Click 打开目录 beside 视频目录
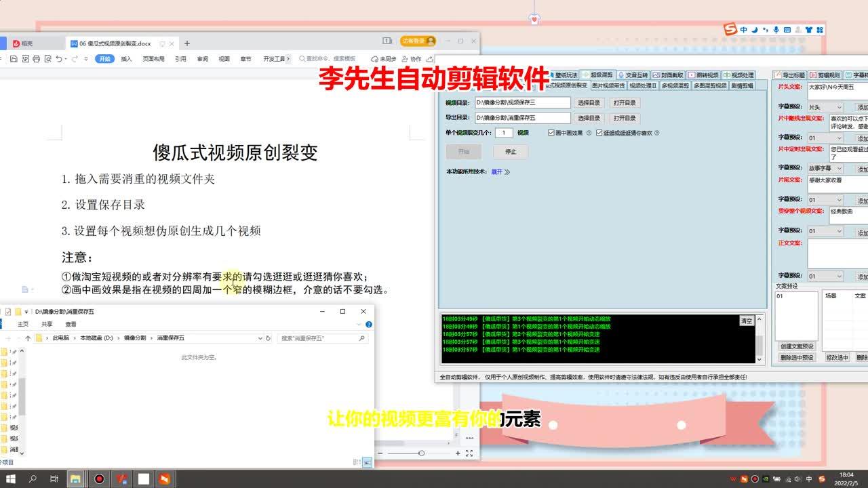This screenshot has height=488, width=868. [x=624, y=103]
